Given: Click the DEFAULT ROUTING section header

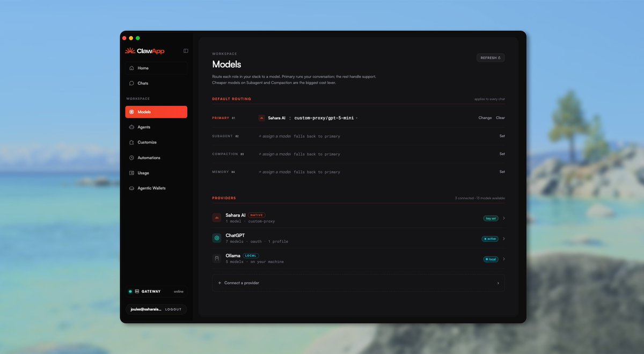Looking at the screenshot, I should tap(231, 99).
